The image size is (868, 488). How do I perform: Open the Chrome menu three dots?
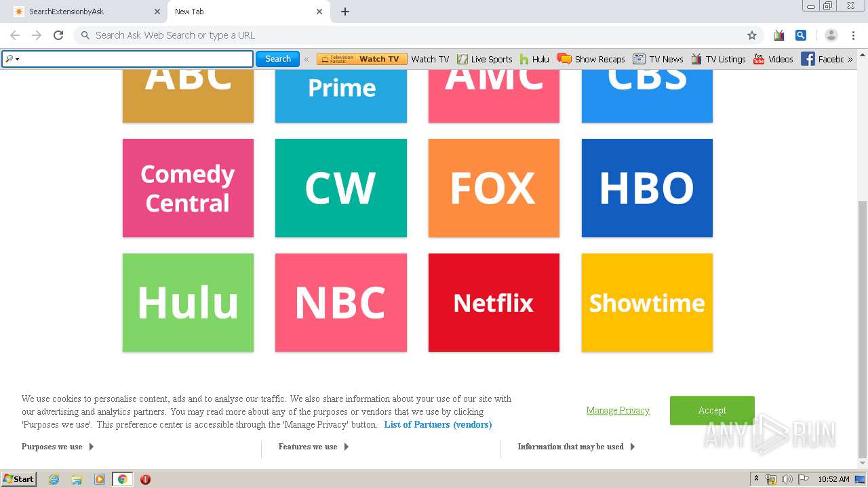click(854, 35)
